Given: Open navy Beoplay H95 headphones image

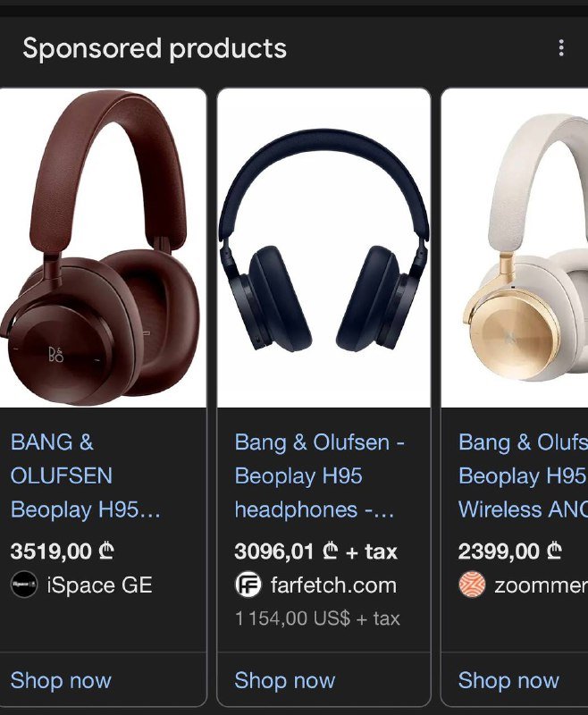Looking at the screenshot, I should pyautogui.click(x=324, y=248).
